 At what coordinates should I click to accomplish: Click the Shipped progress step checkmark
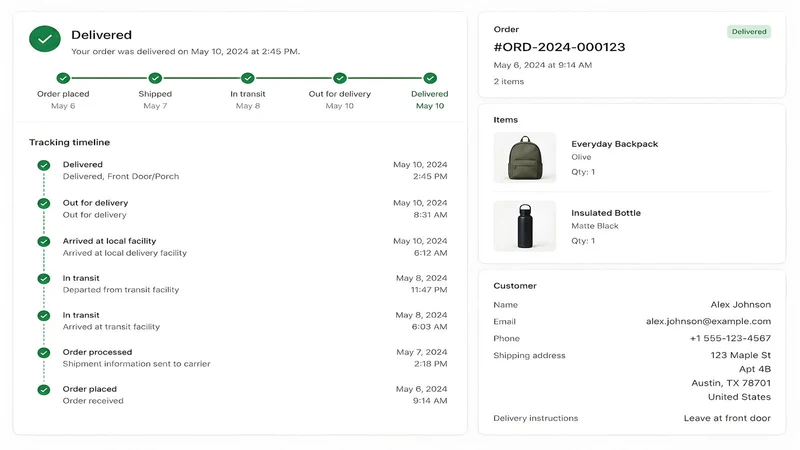(x=155, y=78)
